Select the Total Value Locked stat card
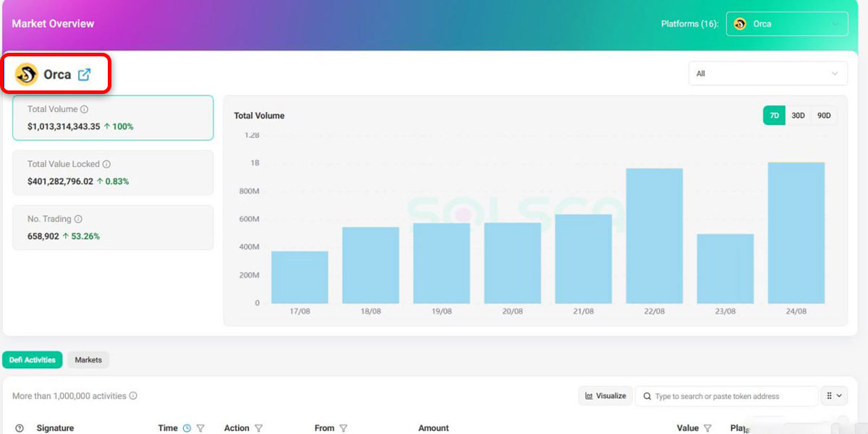Image resolution: width=868 pixels, height=434 pixels. [x=113, y=173]
